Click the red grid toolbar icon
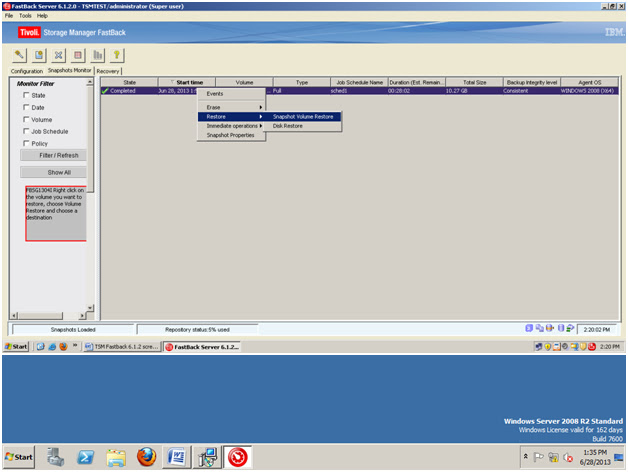 (78, 55)
